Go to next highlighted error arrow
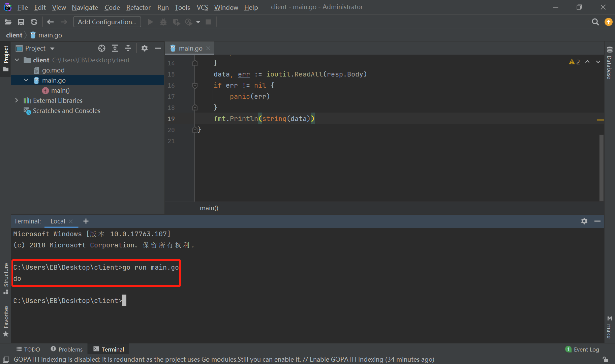Screen dimensions: 615x364 point(598,62)
